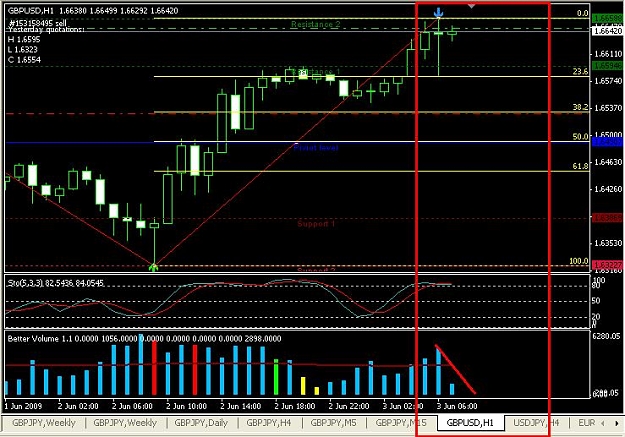Click the '2 Jun 02:00' time axis label
The width and height of the screenshot is (625, 437).
pyautogui.click(x=78, y=406)
